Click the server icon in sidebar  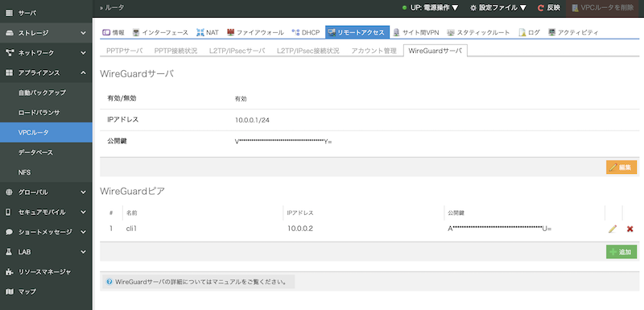click(x=9, y=13)
